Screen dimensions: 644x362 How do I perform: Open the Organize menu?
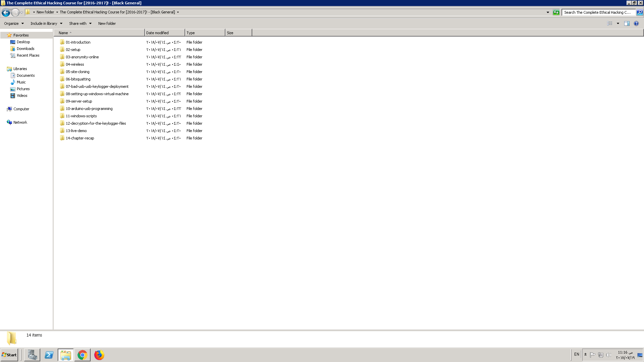tap(14, 23)
